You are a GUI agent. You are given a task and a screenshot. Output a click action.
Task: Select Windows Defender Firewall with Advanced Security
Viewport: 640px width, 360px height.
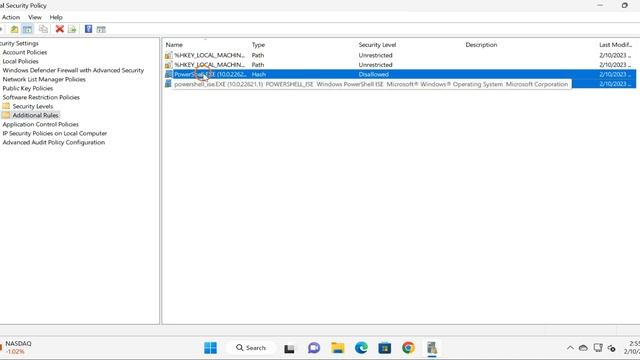(73, 70)
